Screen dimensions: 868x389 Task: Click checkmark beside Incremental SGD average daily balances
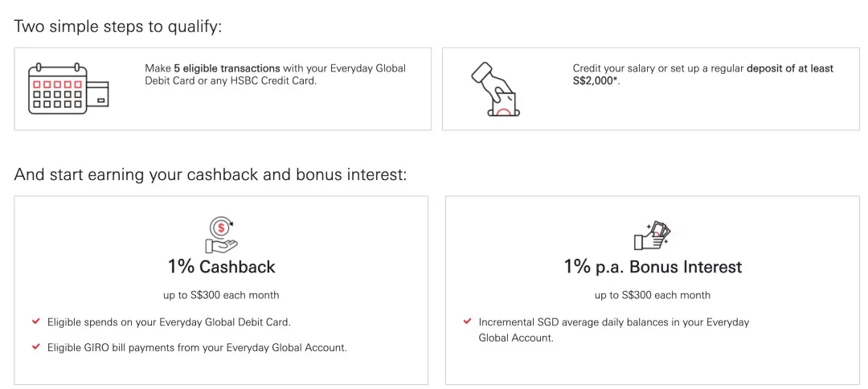[x=467, y=321]
